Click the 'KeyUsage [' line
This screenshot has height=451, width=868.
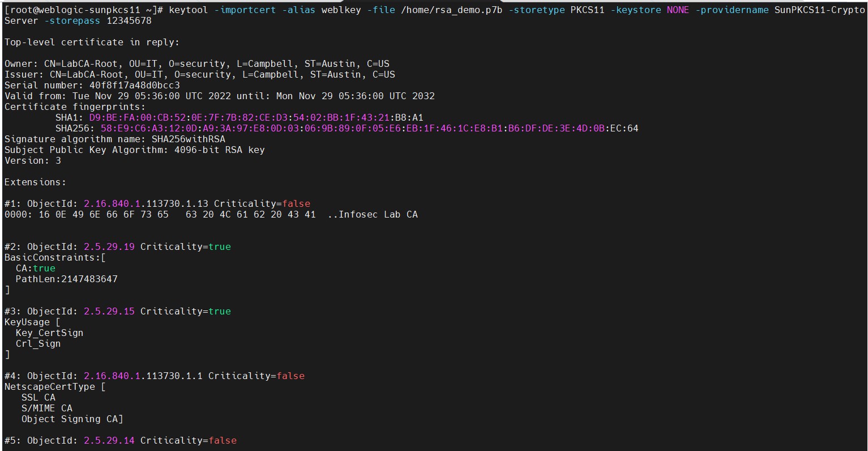(x=33, y=322)
